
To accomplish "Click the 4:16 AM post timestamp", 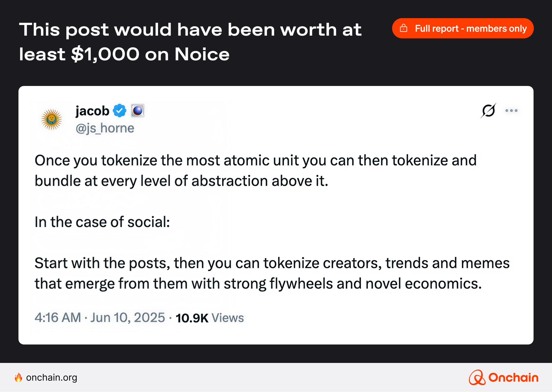I will [58, 318].
